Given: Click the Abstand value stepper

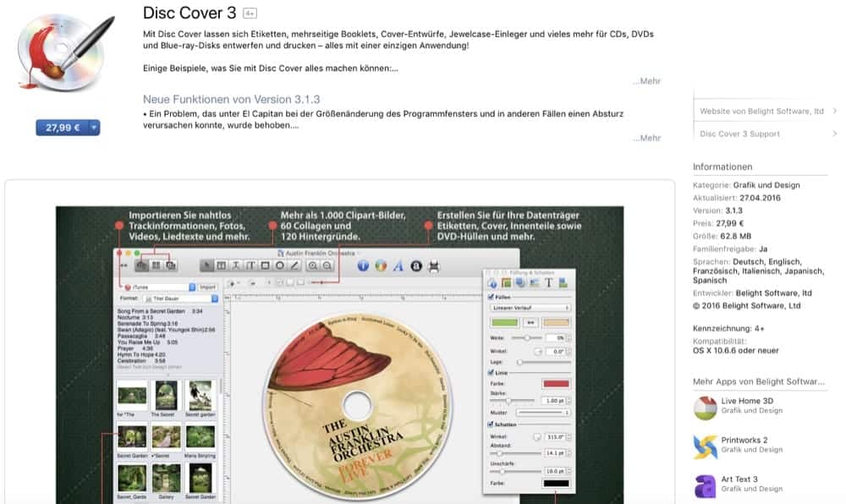Looking at the screenshot, I should pos(569,452).
